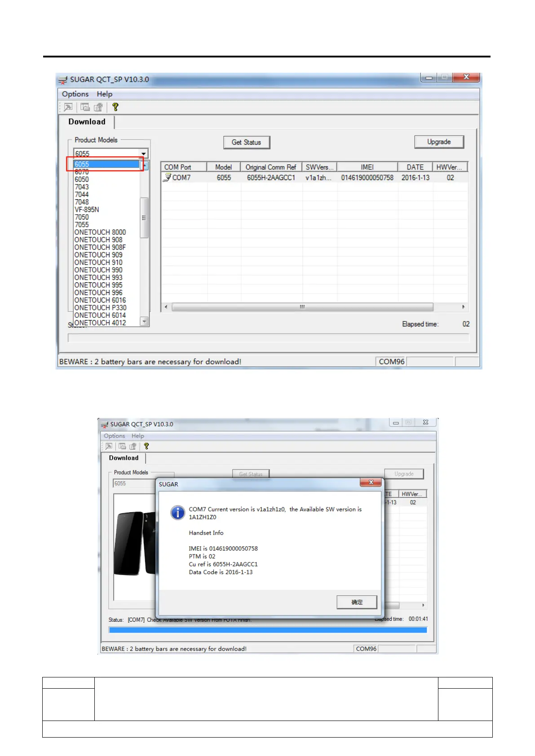Choose 6050 from the model list
535x756 pixels.
[x=82, y=180]
